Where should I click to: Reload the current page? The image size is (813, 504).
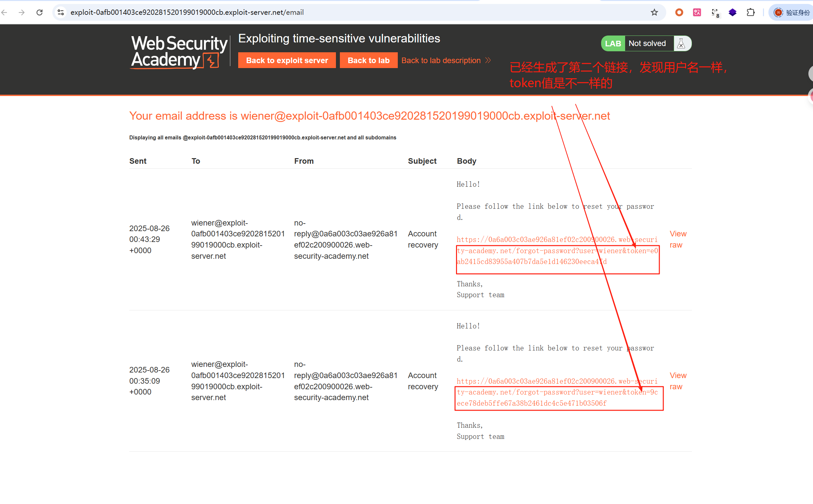39,12
